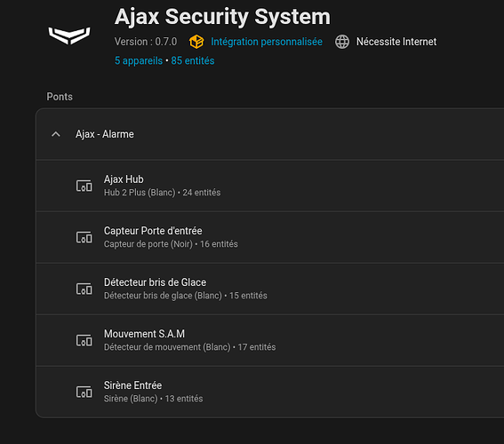Open the Mouvement S.A.M device
This screenshot has width=504, height=444.
click(270, 340)
